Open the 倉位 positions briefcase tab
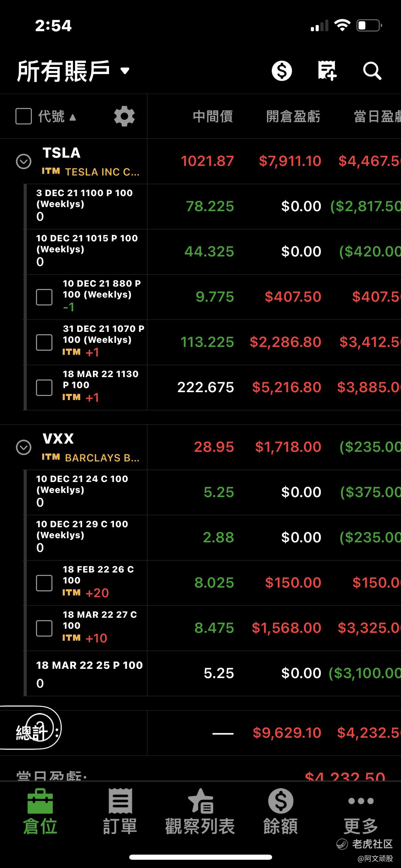401x868 pixels. click(x=40, y=811)
